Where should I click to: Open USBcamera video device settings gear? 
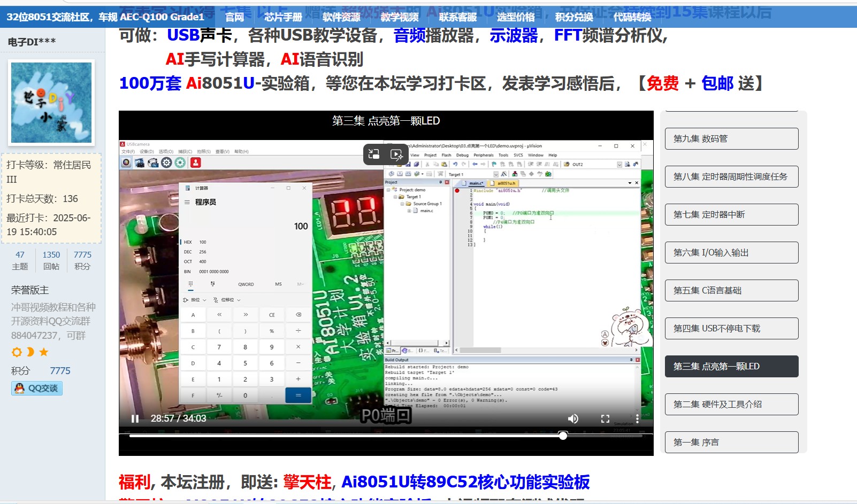(166, 162)
